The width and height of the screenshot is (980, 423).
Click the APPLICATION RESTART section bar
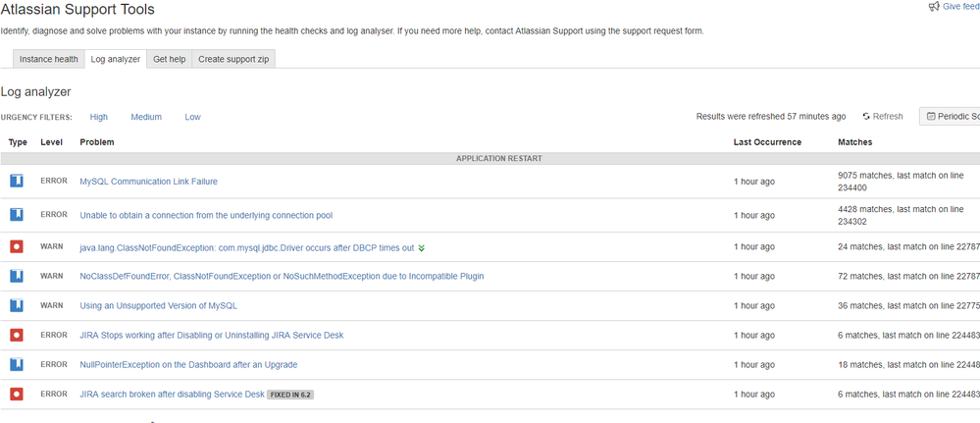490,158
